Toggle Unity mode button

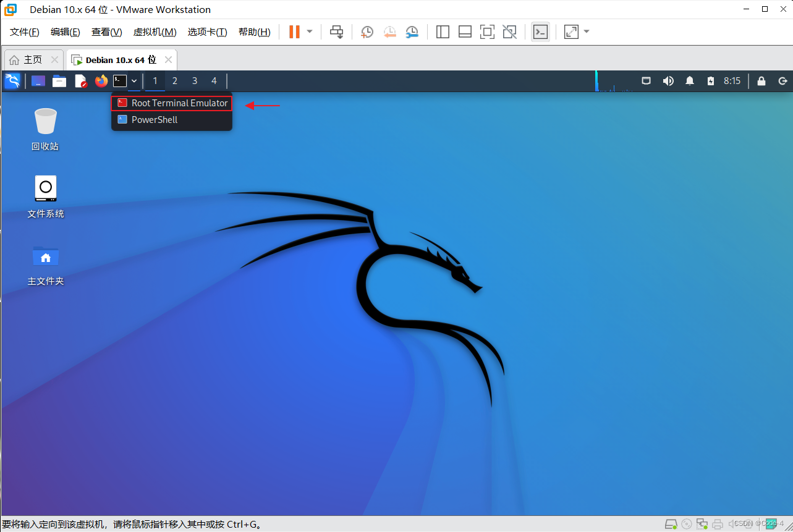(509, 32)
